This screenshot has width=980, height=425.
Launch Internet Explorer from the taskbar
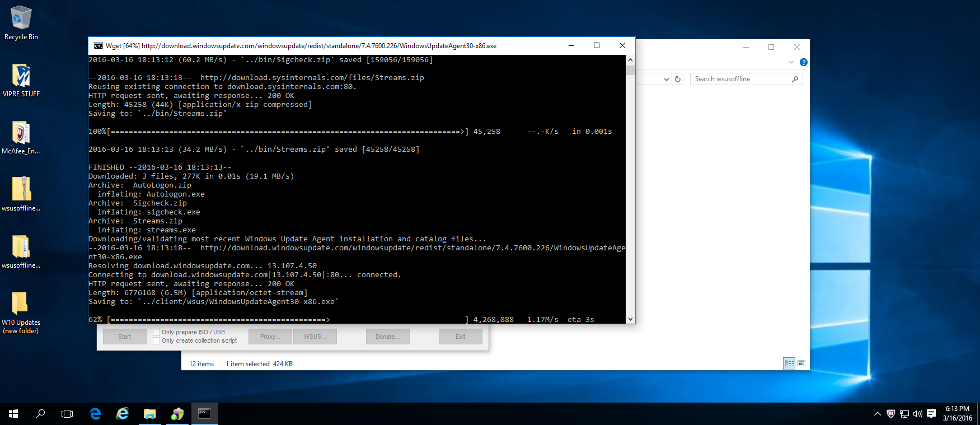[123, 414]
